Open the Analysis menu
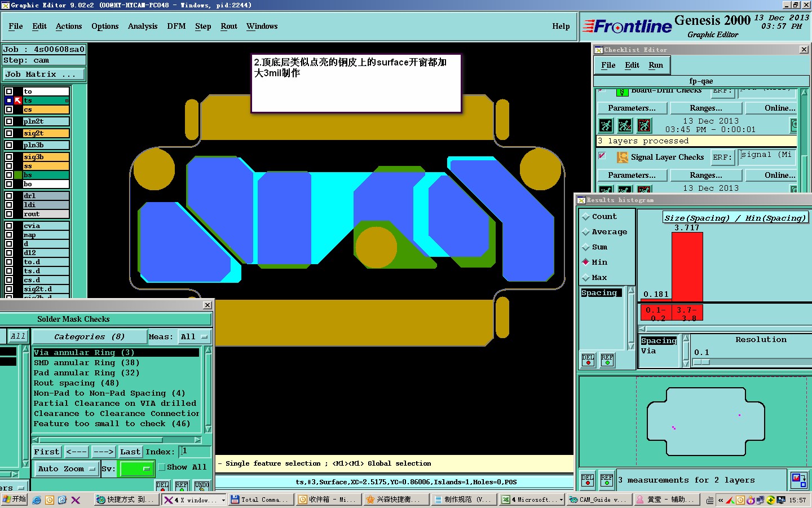 [143, 27]
